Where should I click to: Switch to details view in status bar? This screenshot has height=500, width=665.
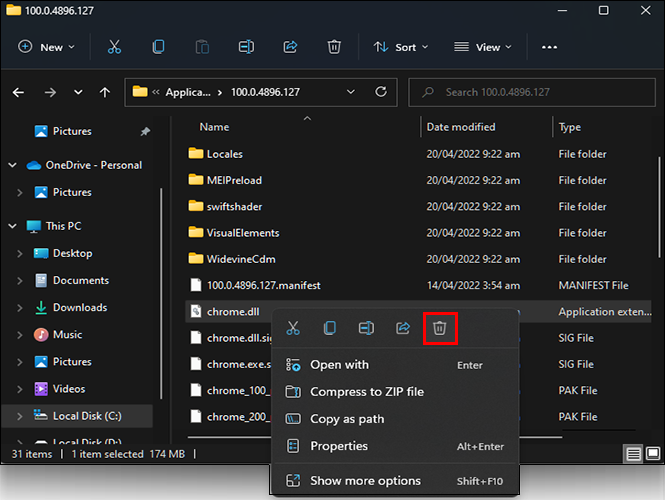[633, 454]
